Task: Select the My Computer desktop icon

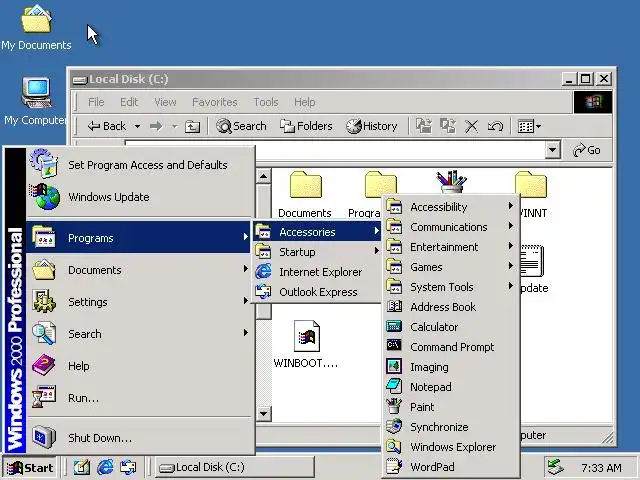Action: click(35, 102)
